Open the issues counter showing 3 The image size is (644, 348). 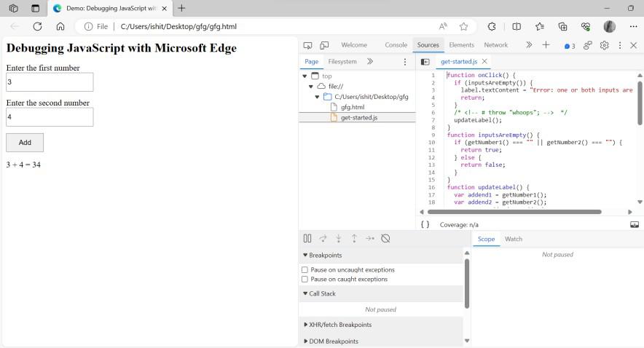[x=570, y=46]
